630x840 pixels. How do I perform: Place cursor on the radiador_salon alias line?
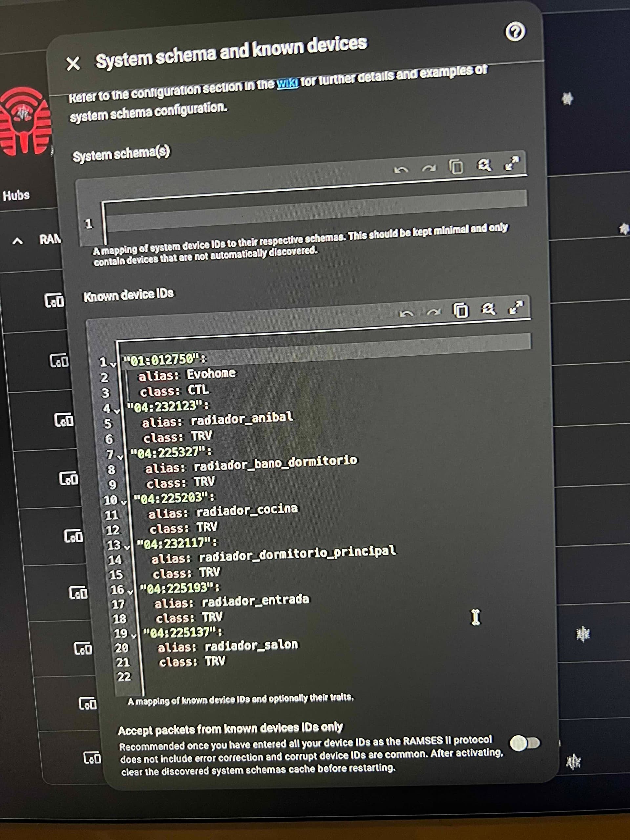[x=228, y=646]
